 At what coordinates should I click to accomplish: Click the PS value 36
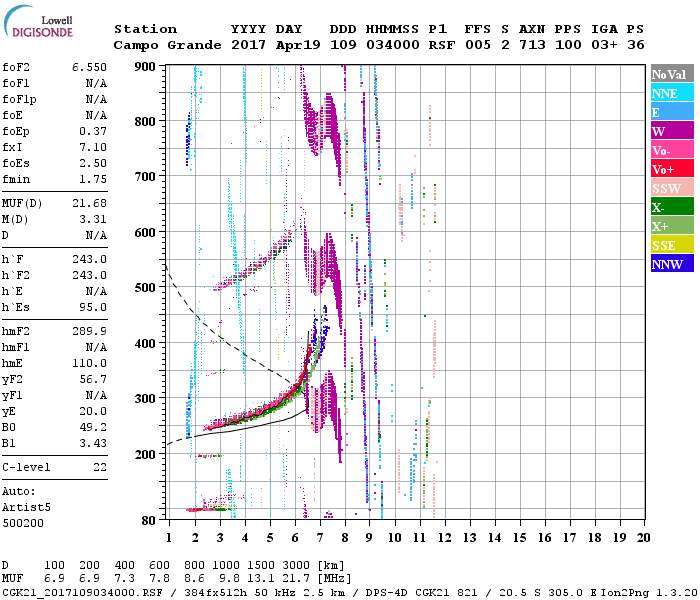tap(636, 45)
